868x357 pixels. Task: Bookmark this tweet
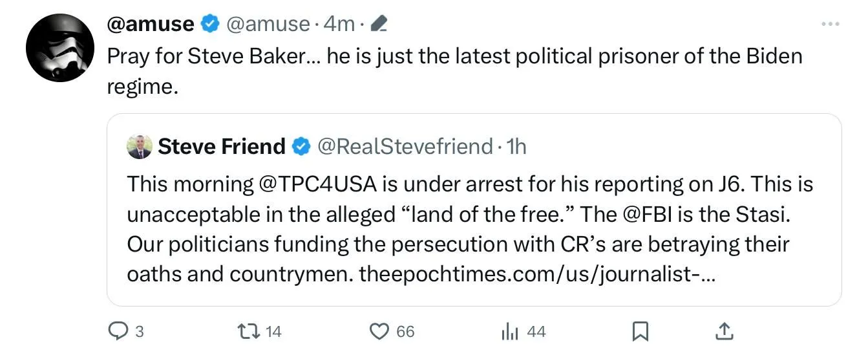[x=639, y=332]
